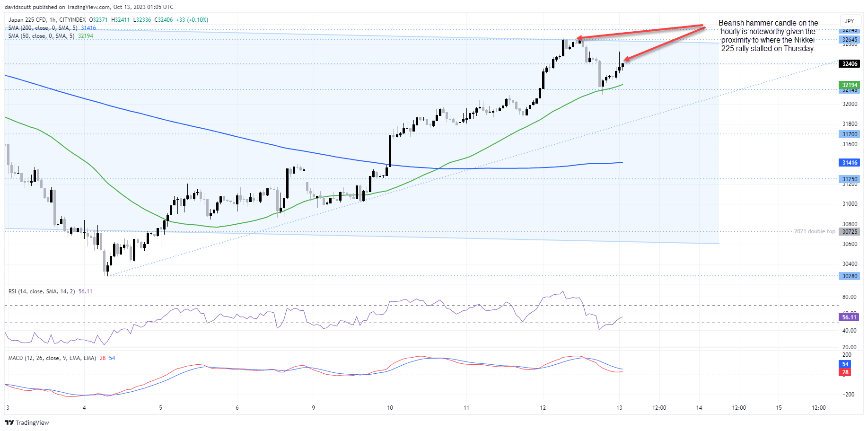Click date 5 on the time axis
868x431 pixels.
click(x=160, y=408)
